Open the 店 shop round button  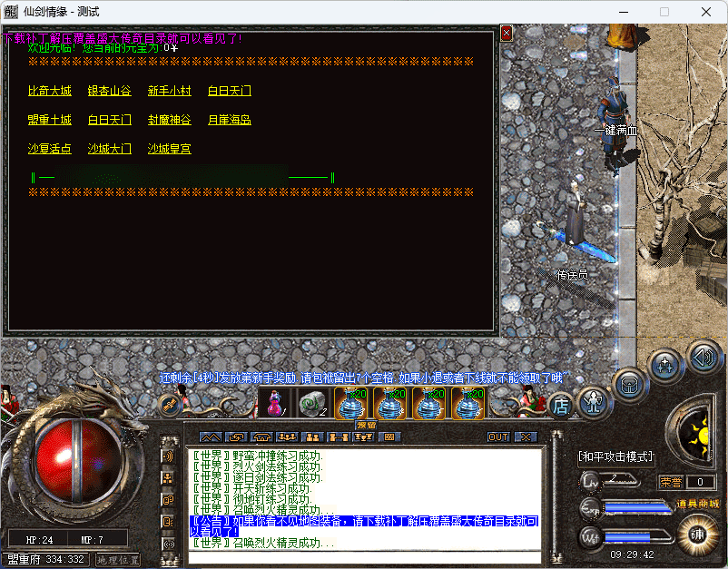click(560, 407)
